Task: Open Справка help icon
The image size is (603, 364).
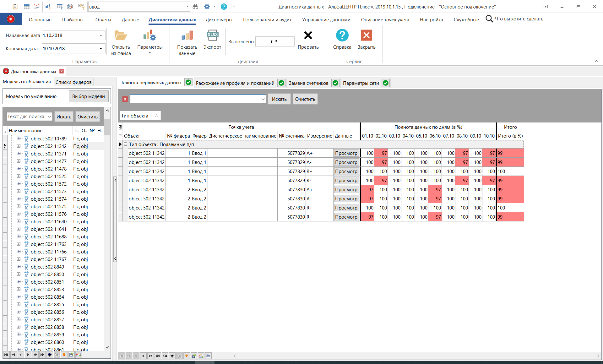Action: 342,35
